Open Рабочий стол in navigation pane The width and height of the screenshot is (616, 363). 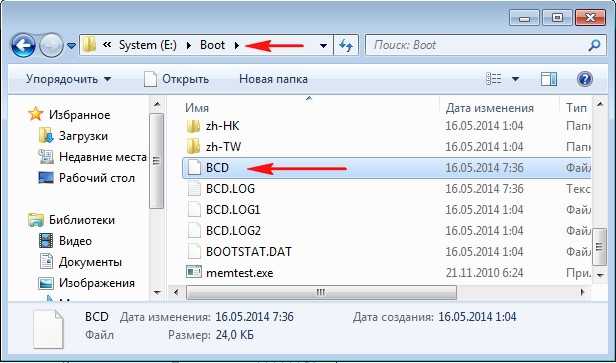point(97,178)
